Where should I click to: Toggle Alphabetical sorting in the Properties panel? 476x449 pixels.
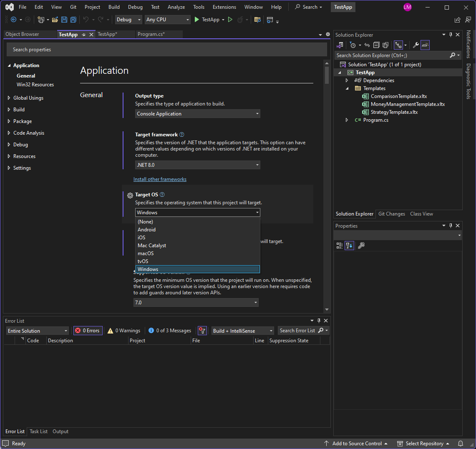click(350, 246)
